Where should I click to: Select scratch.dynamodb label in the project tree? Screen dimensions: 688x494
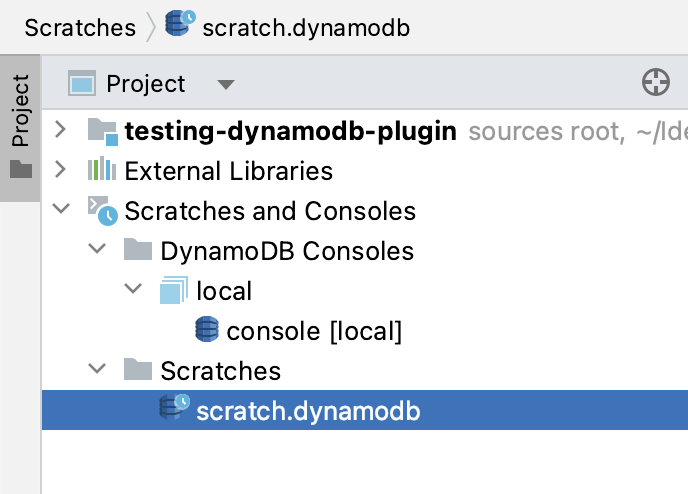[308, 410]
